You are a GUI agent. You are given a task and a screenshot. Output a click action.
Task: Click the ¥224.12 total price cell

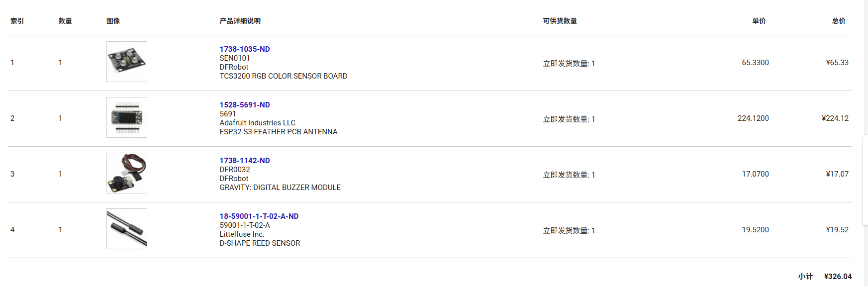click(835, 118)
